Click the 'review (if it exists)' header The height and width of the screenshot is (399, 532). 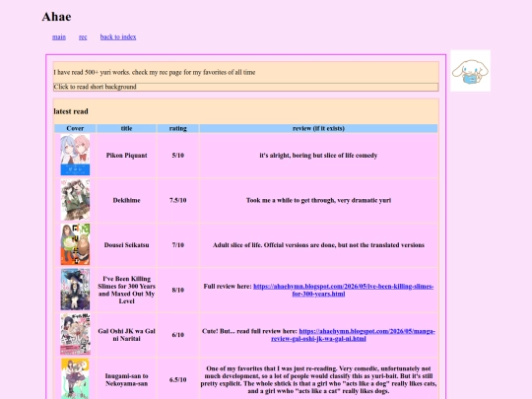coord(318,128)
